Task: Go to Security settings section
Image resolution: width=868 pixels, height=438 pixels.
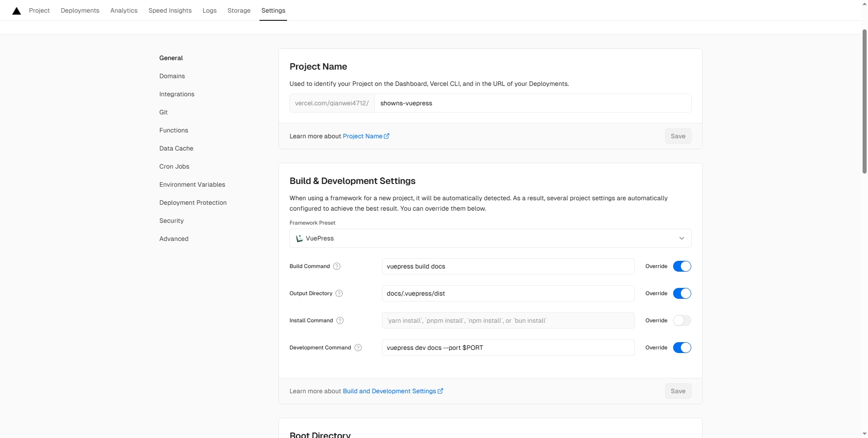Action: (171, 221)
